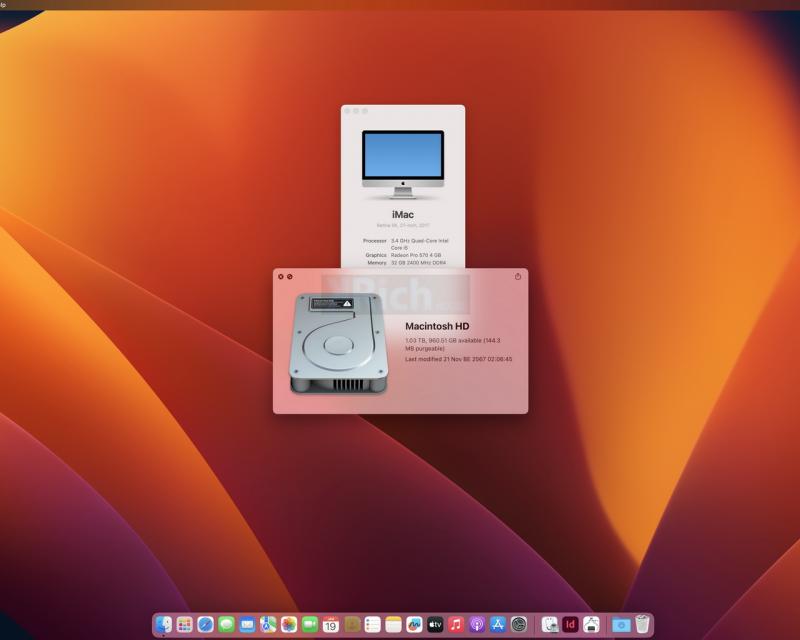Close the Macintosh HD Quick Look panel
Viewport: 800px width, 640px height.
pos(281,277)
